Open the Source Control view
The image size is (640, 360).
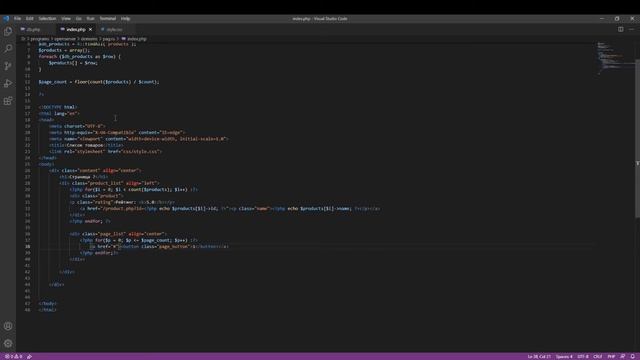[8, 66]
